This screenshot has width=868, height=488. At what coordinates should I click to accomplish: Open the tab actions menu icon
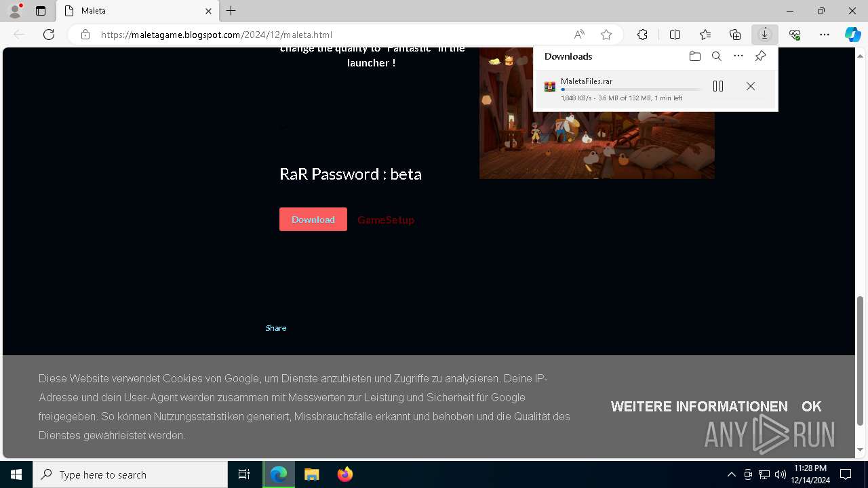pos(41,11)
